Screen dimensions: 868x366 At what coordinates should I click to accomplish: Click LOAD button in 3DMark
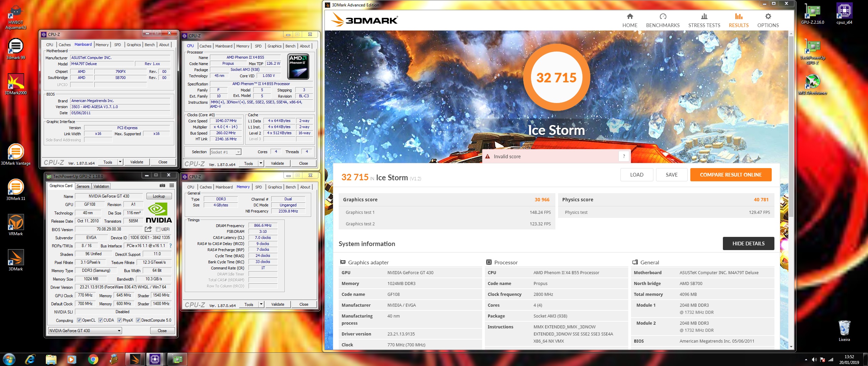636,175
